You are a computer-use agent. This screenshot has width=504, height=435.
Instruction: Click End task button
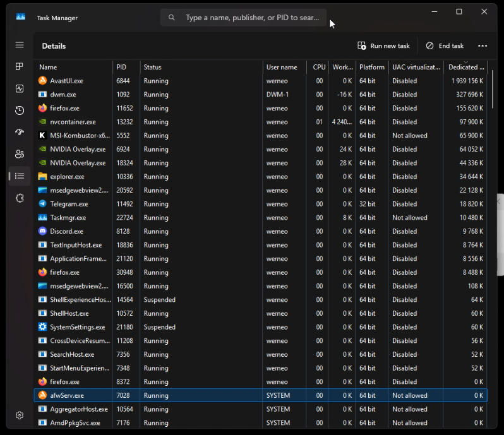(x=445, y=46)
